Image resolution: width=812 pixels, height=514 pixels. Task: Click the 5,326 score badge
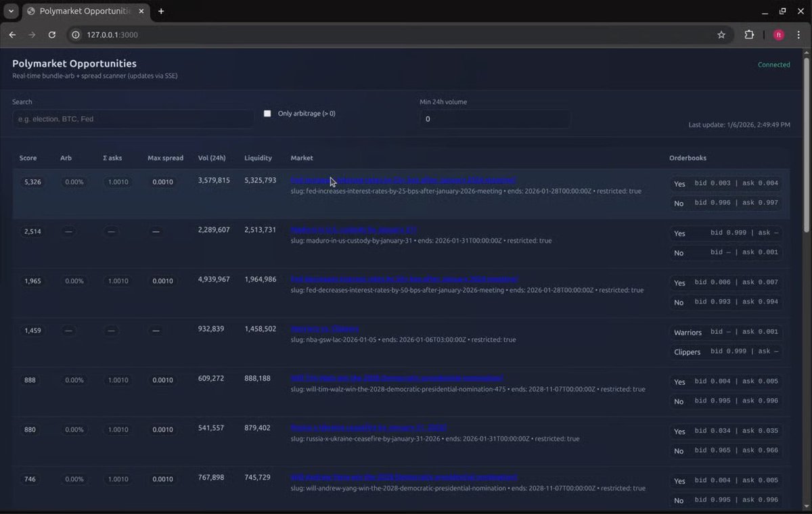point(32,182)
